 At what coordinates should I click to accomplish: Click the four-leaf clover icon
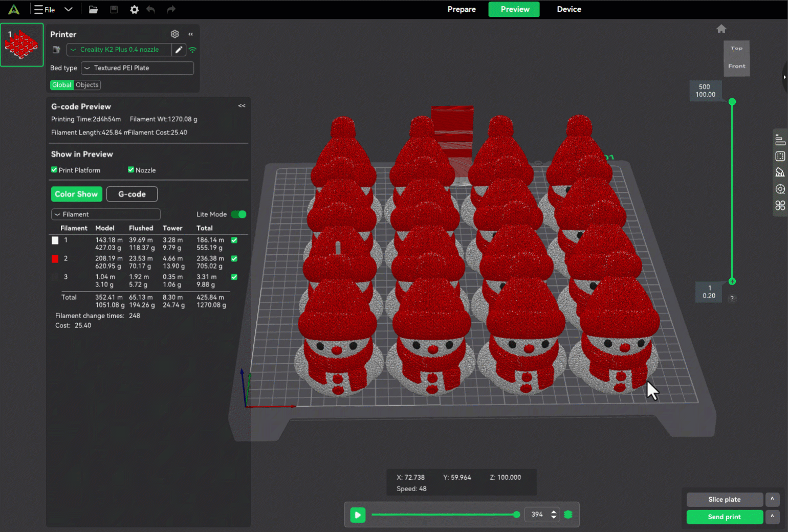780,205
